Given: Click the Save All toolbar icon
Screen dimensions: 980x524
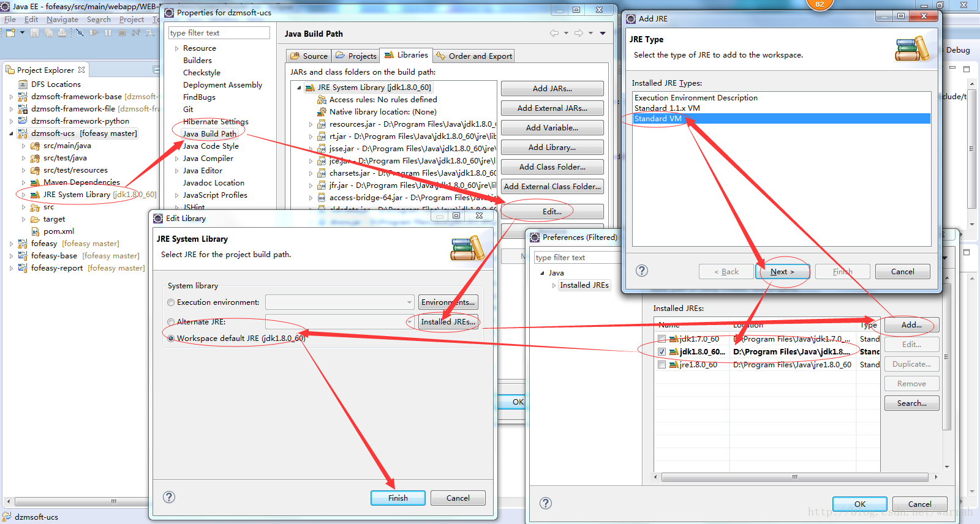Looking at the screenshot, I should pyautogui.click(x=48, y=32).
